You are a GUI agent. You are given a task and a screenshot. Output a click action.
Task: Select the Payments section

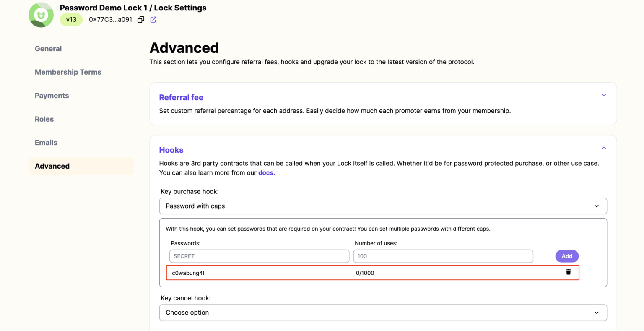(x=52, y=96)
